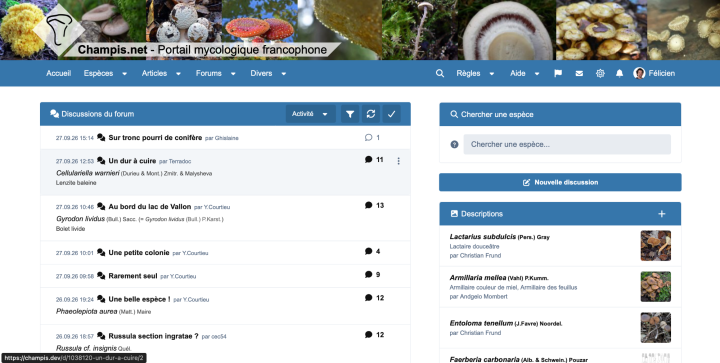Click Chercher une espèce panel header
720x363 pixels.
560,114
